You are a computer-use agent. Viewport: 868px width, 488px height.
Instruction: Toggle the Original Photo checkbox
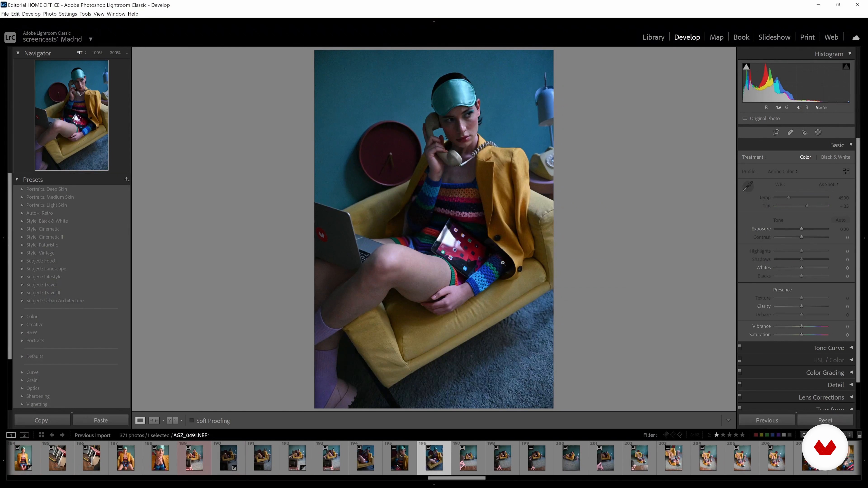point(745,118)
